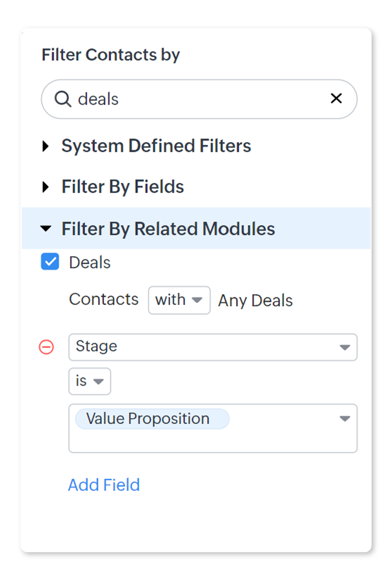The width and height of the screenshot is (392, 580).
Task: Click the Filter By Related Modules heading
Action: [x=168, y=229]
